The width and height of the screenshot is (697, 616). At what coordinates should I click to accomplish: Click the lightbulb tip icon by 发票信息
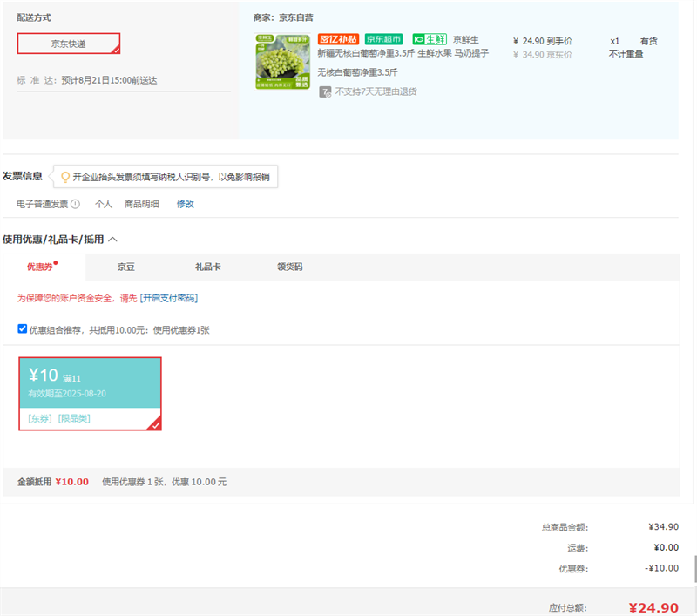tap(64, 177)
